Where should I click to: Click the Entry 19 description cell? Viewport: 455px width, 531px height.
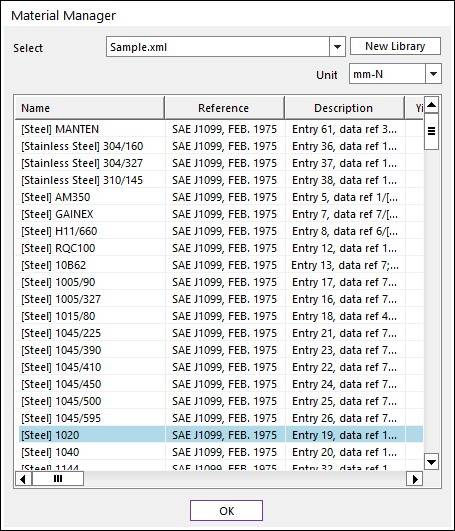click(344, 435)
